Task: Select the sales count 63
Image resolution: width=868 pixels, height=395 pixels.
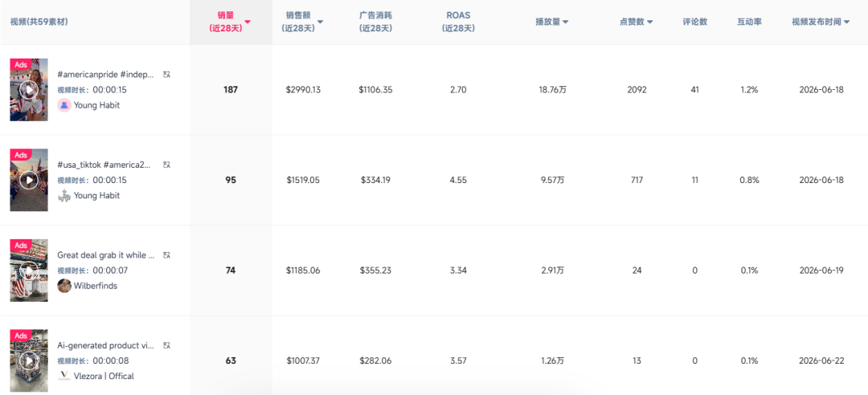Action: click(x=231, y=360)
